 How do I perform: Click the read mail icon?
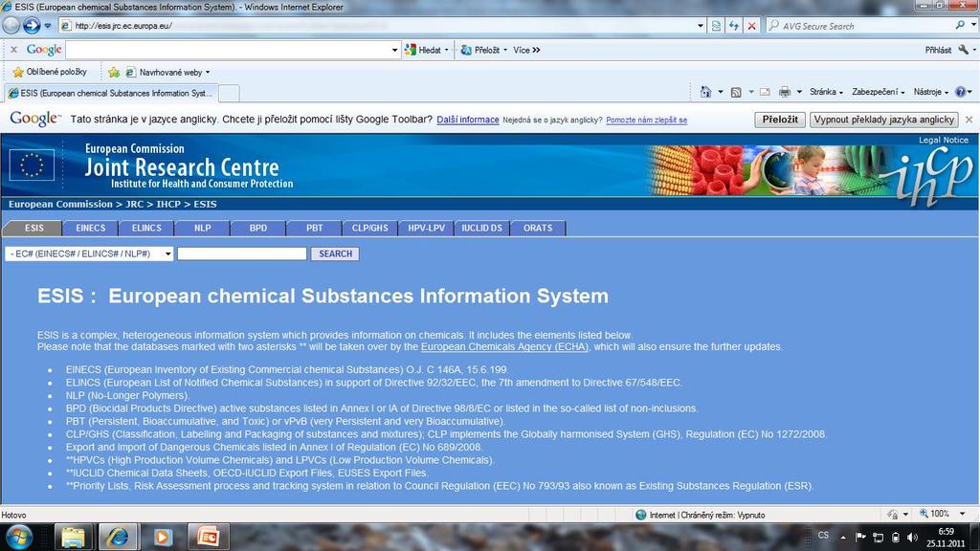(765, 92)
